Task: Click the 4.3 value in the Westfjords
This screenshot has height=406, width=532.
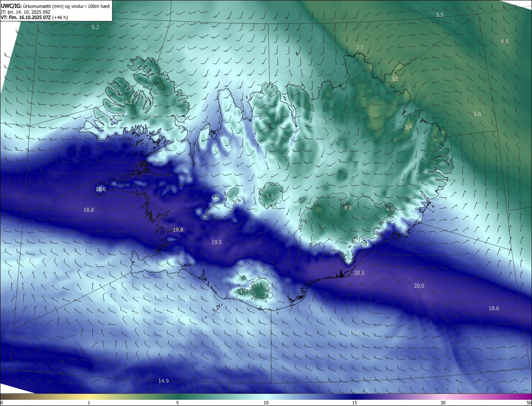Action: coord(128,102)
